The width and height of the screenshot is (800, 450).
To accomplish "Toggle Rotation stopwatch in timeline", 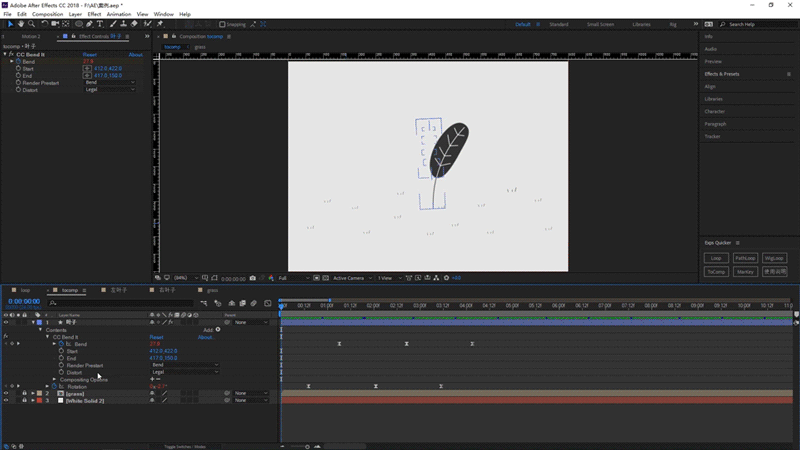I will click(55, 387).
